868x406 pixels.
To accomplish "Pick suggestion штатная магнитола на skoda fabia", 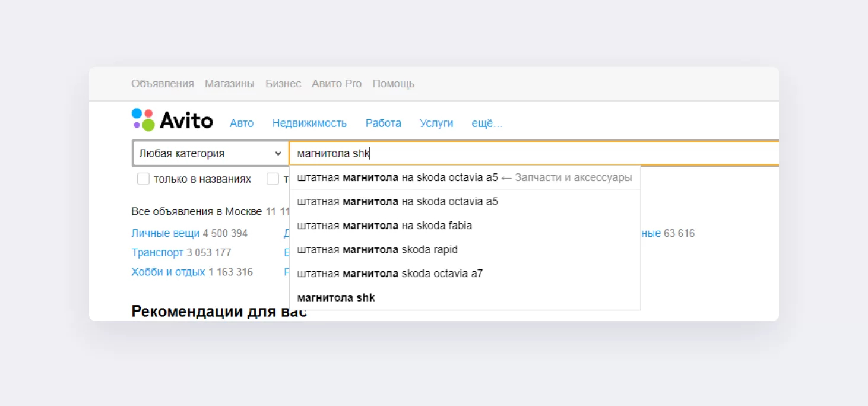I will 465,226.
